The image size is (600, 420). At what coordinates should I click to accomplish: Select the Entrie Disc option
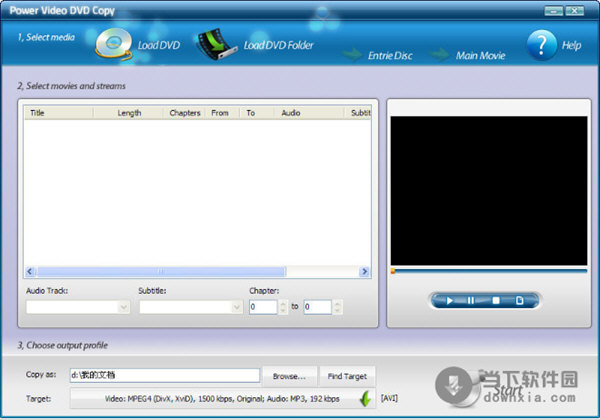tap(390, 56)
